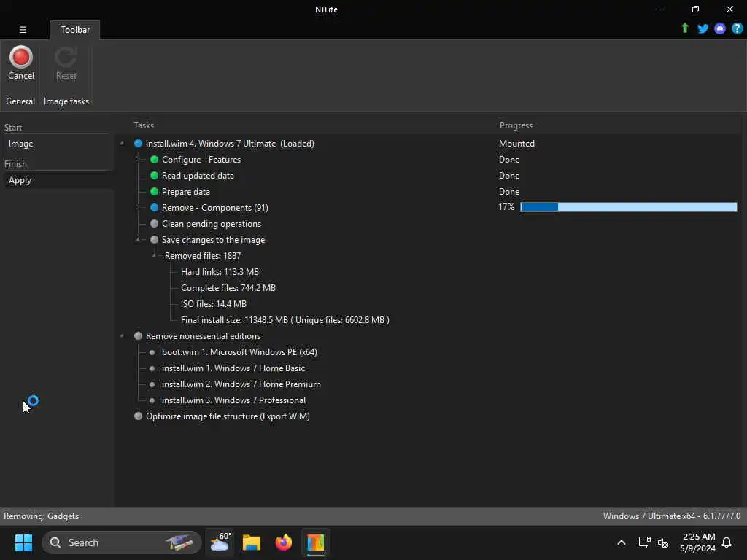Select boot.wim 1. Microsoft Windows PE (x64)
Viewport: 747px width, 560px height.
pyautogui.click(x=239, y=352)
